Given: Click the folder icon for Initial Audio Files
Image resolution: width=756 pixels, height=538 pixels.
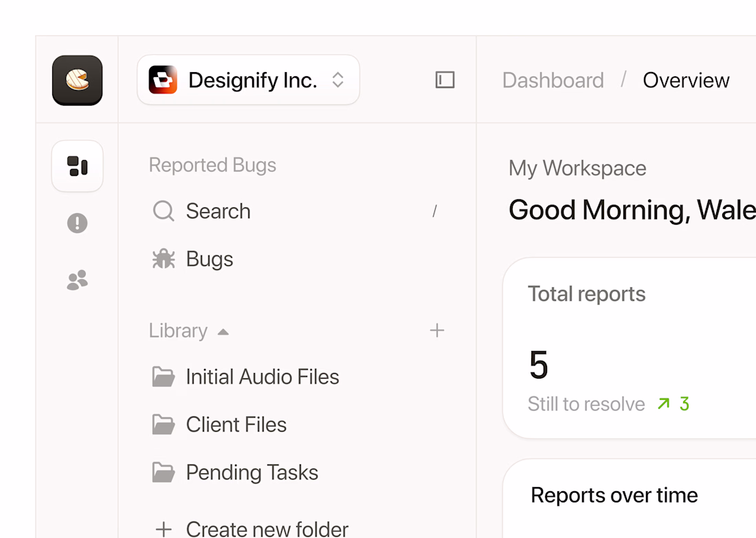Looking at the screenshot, I should click(164, 377).
